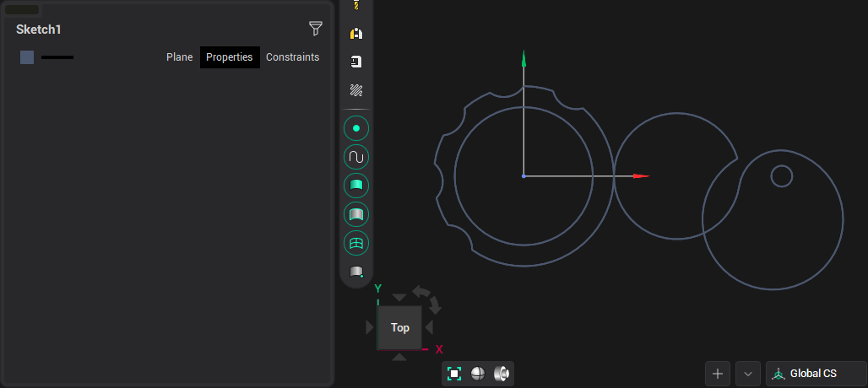This screenshot has width=868, height=388.
Task: Select the curve tool icon
Action: click(x=356, y=157)
